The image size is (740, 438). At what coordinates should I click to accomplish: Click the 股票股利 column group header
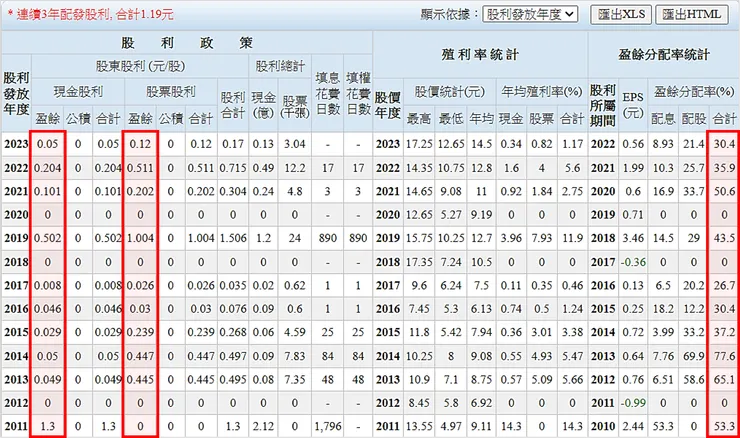tap(170, 92)
